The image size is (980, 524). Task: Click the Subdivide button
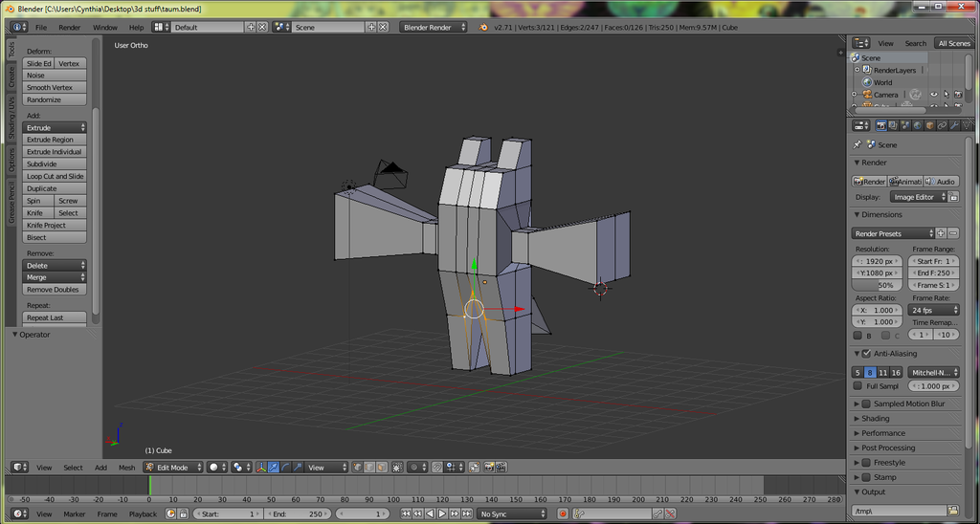[x=55, y=164]
